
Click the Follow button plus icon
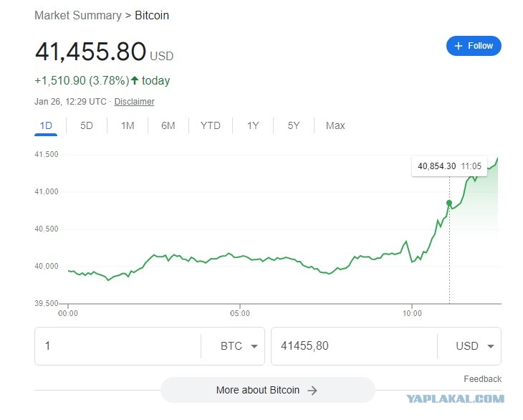(x=459, y=46)
